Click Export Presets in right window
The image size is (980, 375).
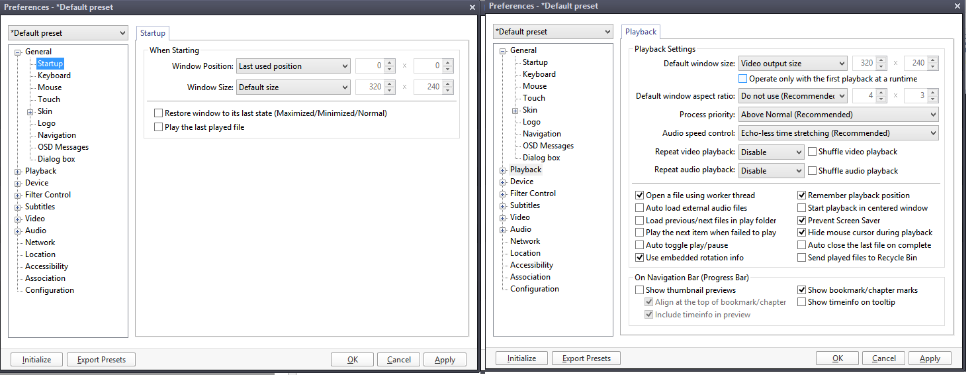[586, 358]
